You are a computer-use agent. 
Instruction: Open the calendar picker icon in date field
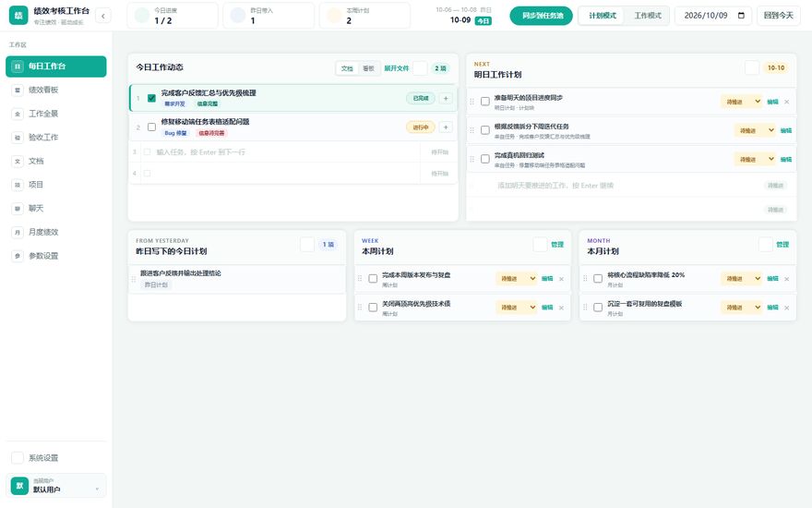741,16
